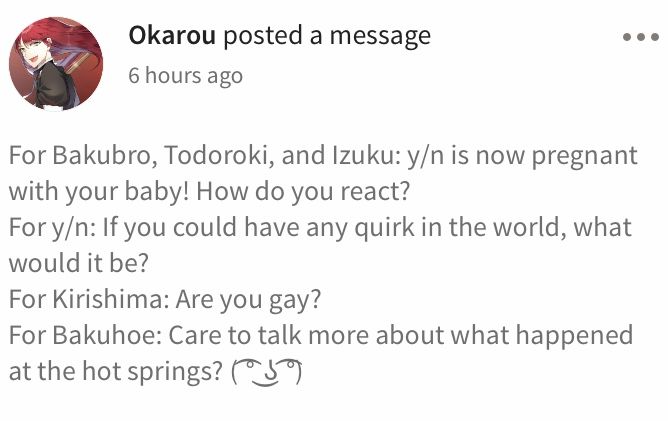Click the line 'For y/n: If you could'
The width and height of the screenshot is (668, 421).
click(320, 228)
